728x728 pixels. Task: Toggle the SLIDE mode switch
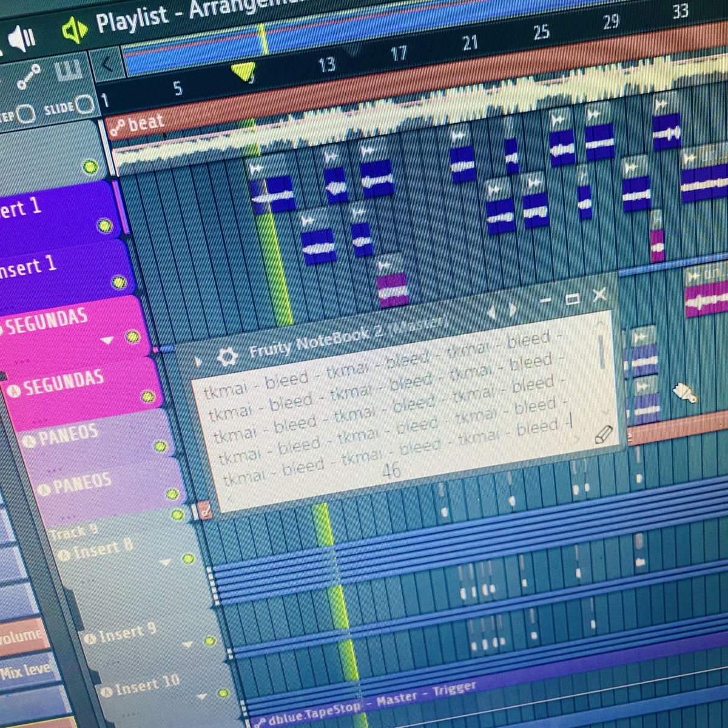85,105
